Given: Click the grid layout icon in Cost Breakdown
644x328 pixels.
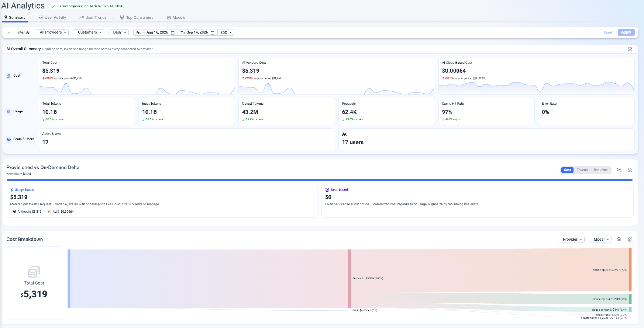Looking at the screenshot, I should click(630, 239).
